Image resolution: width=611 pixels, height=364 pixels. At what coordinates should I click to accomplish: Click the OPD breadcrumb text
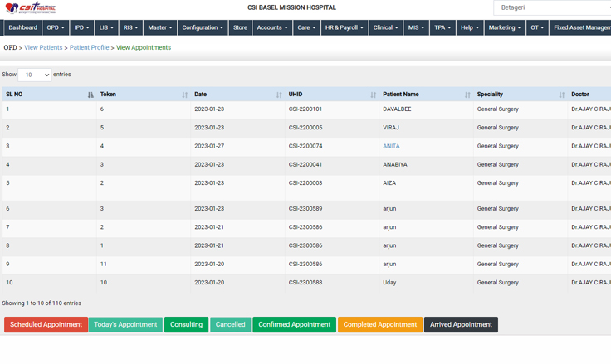point(10,47)
